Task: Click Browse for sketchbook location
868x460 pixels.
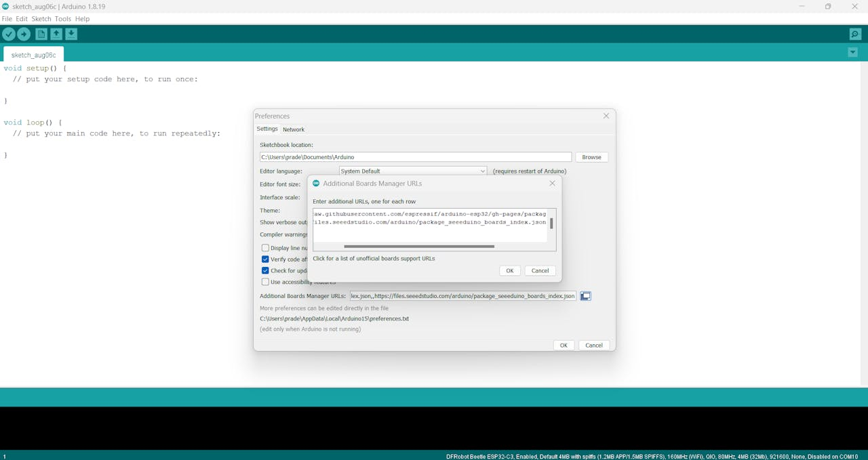Action: [x=591, y=157]
